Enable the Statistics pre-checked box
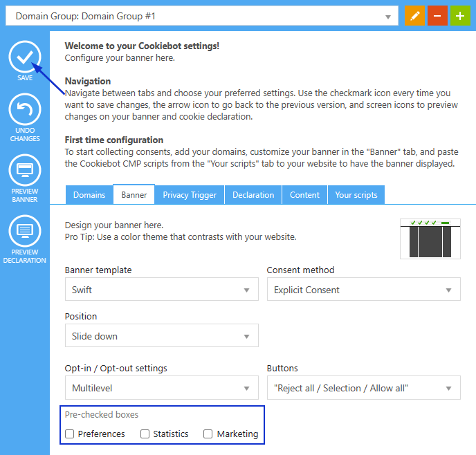The image size is (476, 455). 145,434
